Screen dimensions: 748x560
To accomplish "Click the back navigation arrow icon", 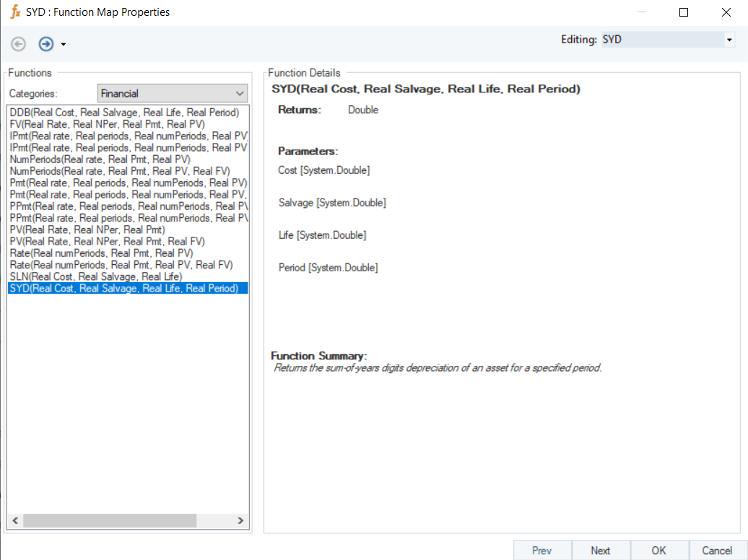I will [19, 44].
